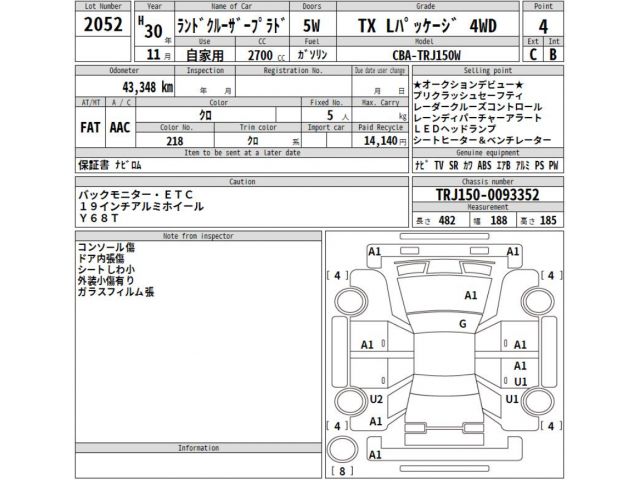Click fixed number value 5人
This screenshot has height=480, width=640.
click(x=337, y=116)
